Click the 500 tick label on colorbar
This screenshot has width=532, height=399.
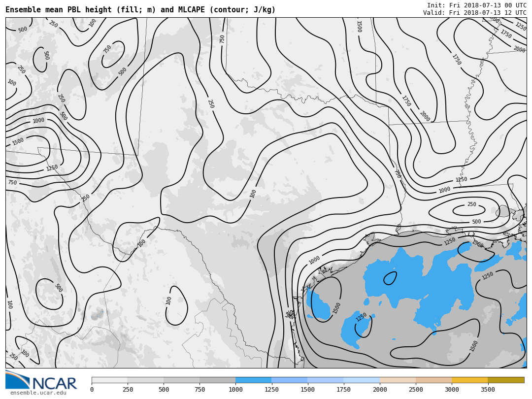click(x=164, y=390)
